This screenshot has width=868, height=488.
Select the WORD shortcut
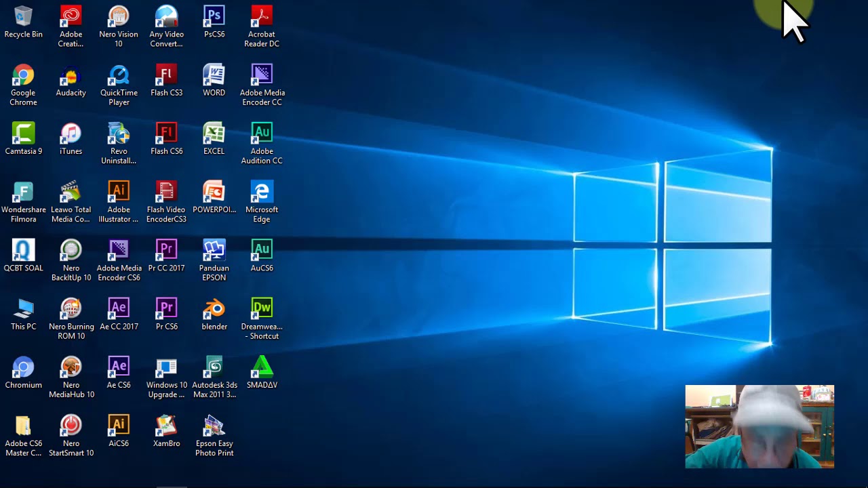click(x=214, y=75)
